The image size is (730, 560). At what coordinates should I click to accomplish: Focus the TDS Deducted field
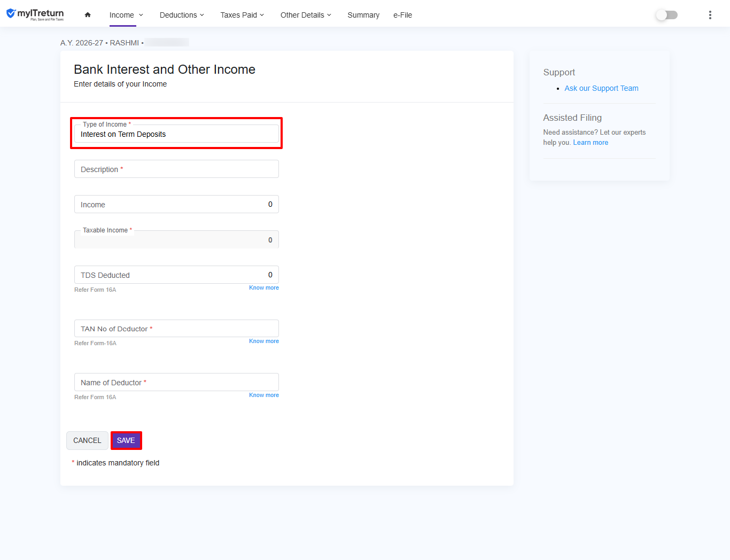coord(176,275)
